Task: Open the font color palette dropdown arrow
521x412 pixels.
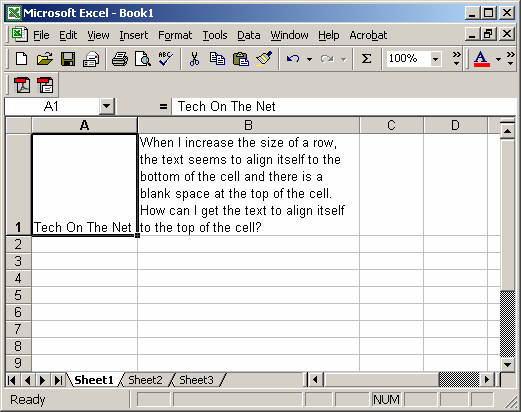Action: coord(498,59)
